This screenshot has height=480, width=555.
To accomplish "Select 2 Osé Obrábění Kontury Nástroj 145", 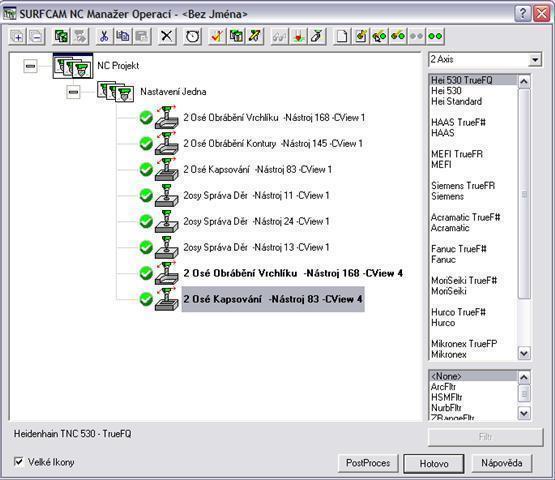I will [x=273, y=144].
